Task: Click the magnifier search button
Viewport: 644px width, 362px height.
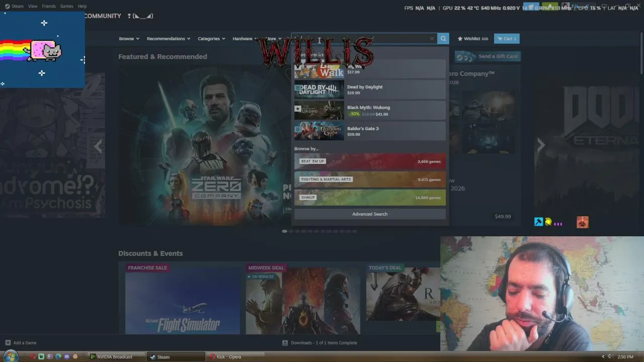Action: point(443,39)
